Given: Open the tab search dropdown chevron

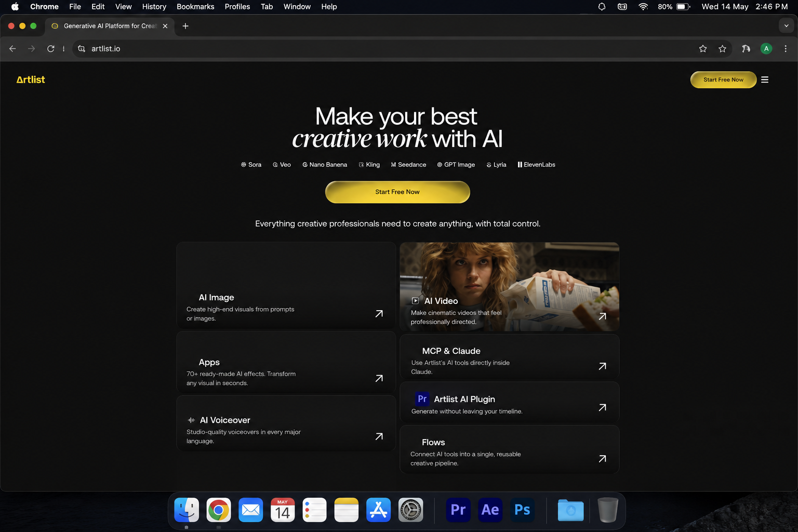Looking at the screenshot, I should 787,26.
